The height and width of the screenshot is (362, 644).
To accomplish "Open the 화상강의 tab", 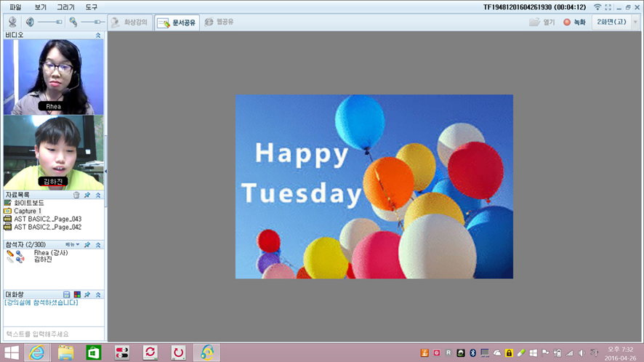I will pyautogui.click(x=130, y=23).
